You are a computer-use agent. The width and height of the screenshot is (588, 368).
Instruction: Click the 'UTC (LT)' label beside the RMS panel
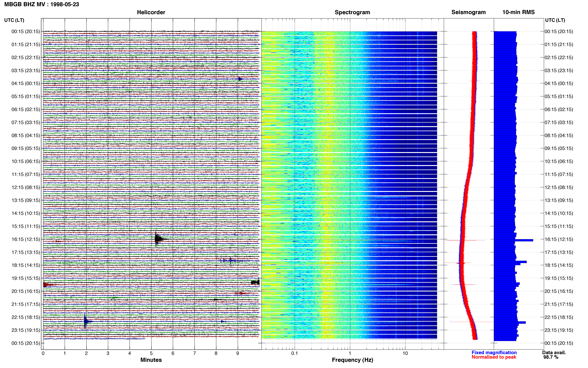click(x=555, y=20)
